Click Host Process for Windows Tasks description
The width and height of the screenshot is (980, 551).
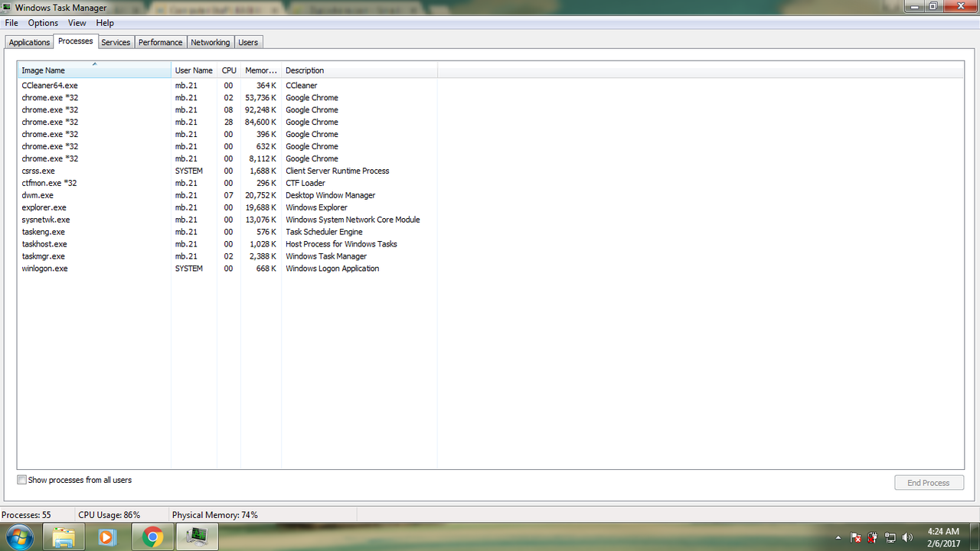click(x=341, y=244)
